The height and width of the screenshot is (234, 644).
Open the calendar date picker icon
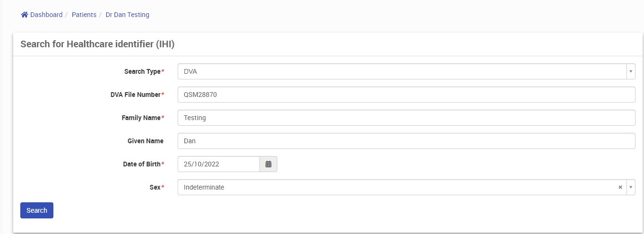268,164
